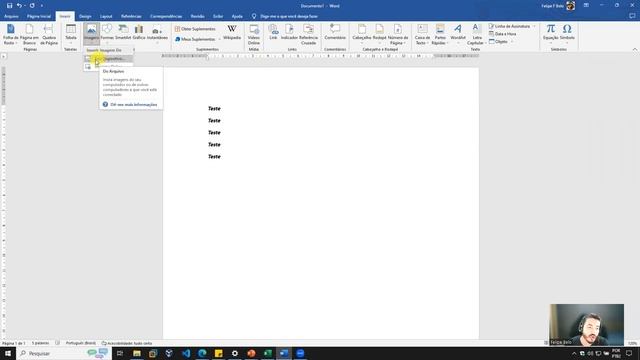Collapse the ribbon with the chevron arrow
Image resolution: width=640 pixels, height=360 pixels.
coord(635,49)
